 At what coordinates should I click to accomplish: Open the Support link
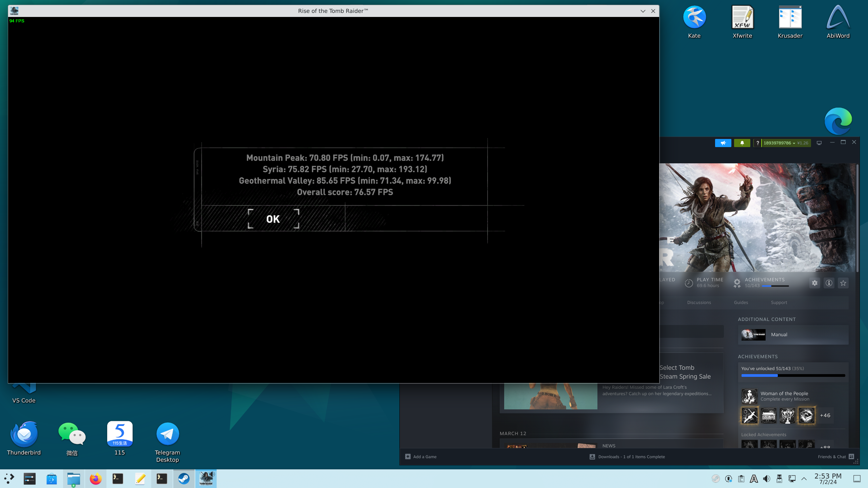click(x=779, y=302)
